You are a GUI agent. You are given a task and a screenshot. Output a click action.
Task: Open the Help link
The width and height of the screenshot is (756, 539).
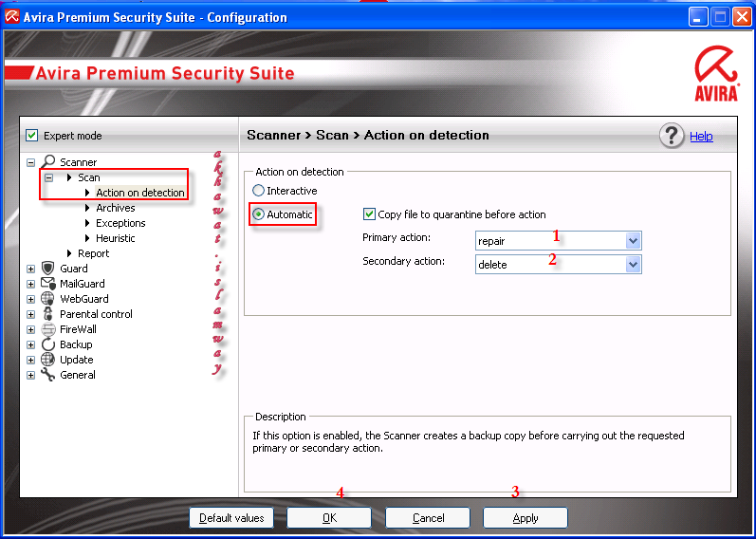[x=701, y=136]
